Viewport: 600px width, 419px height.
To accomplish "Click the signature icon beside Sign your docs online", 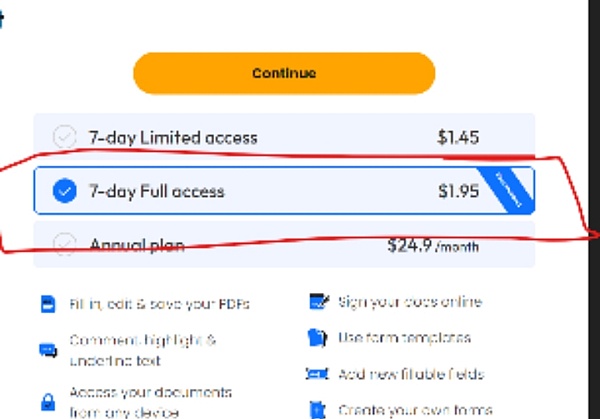I will pyautogui.click(x=319, y=302).
